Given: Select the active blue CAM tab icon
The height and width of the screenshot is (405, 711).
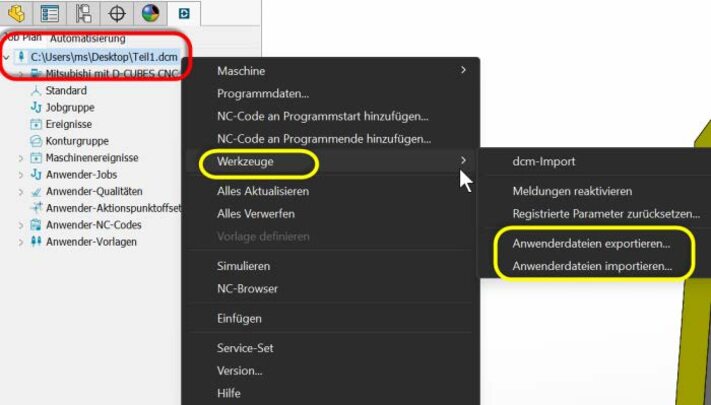Looking at the screenshot, I should (184, 13).
